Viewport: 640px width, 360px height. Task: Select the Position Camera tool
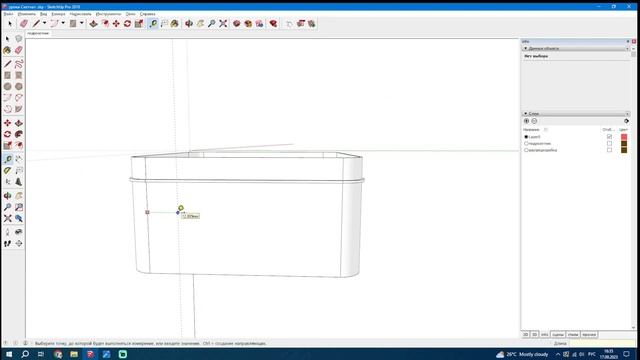pos(7,232)
